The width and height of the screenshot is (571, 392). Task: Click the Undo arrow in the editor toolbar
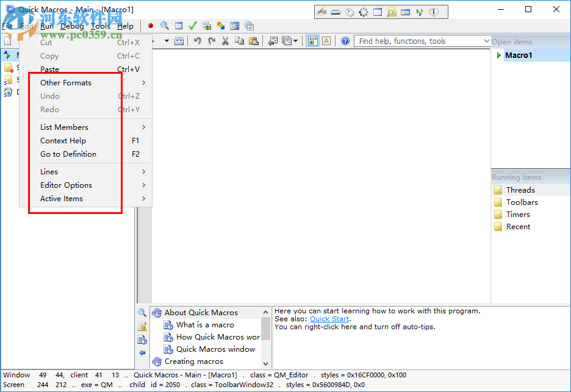pyautogui.click(x=198, y=41)
